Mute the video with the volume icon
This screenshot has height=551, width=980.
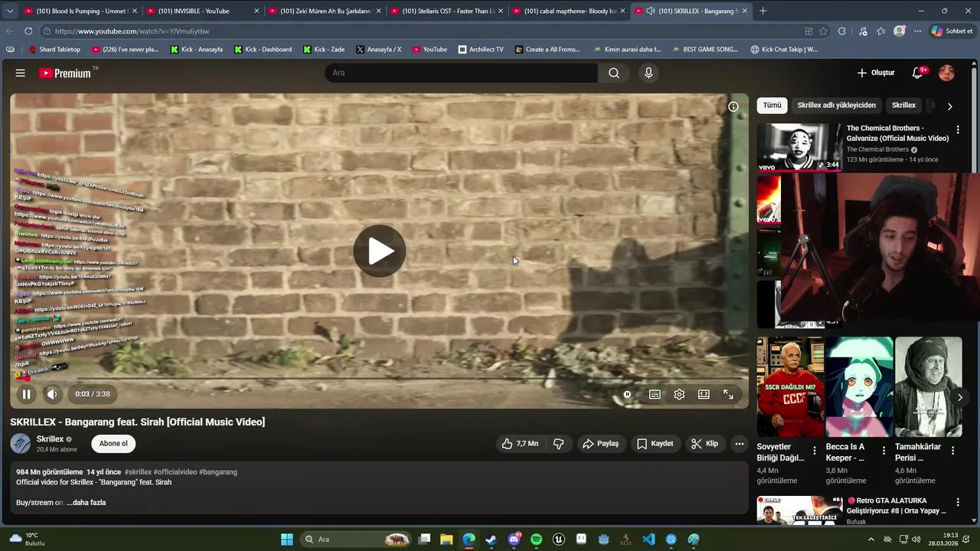pyautogui.click(x=52, y=394)
